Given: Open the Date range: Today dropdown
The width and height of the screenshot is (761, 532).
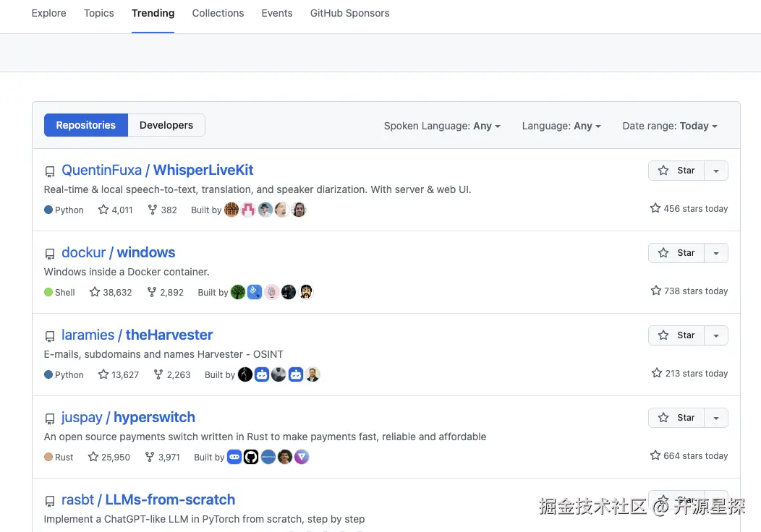Looking at the screenshot, I should 669,126.
